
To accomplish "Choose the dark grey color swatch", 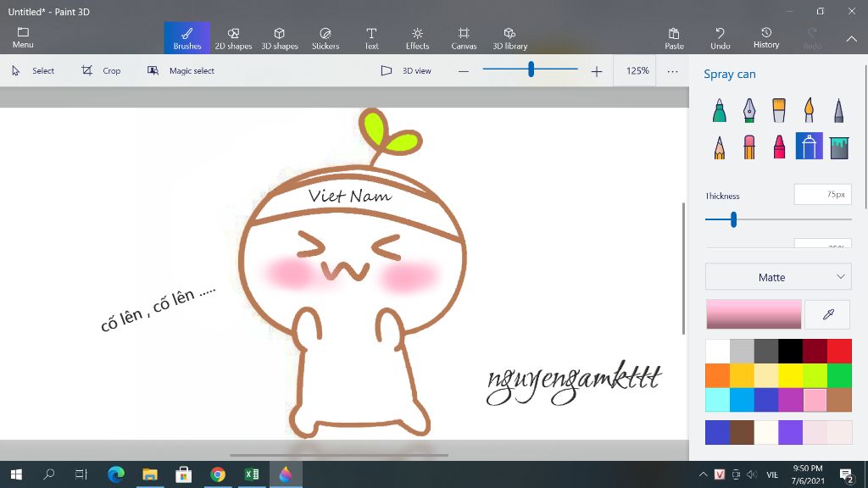I will click(x=766, y=351).
